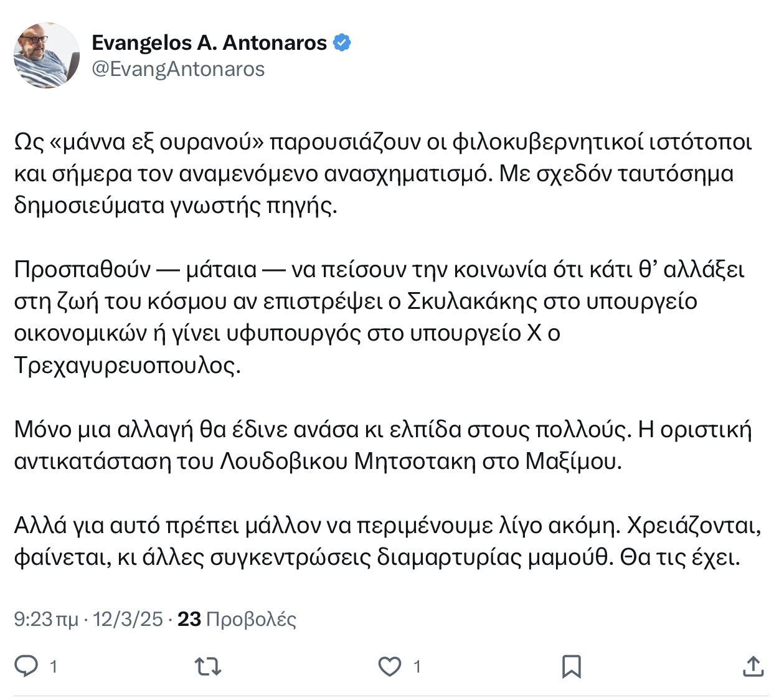Click the reply speech bubble icon

point(27,666)
